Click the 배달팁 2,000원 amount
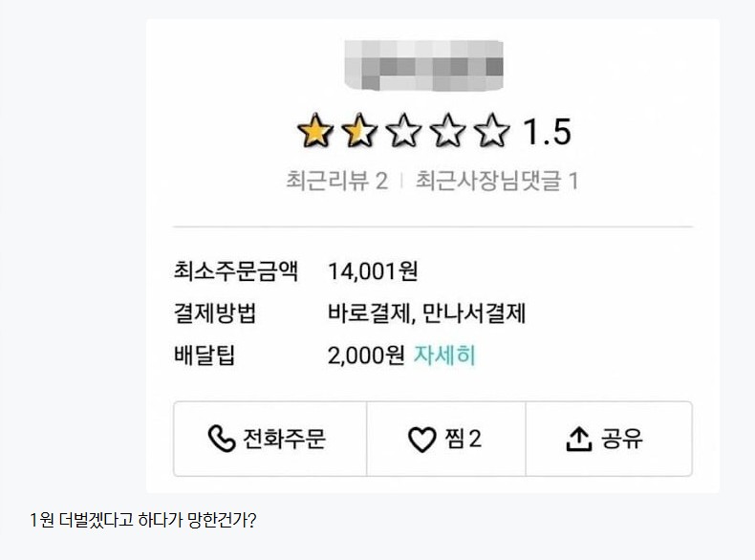The height and width of the screenshot is (560, 755). tap(366, 355)
